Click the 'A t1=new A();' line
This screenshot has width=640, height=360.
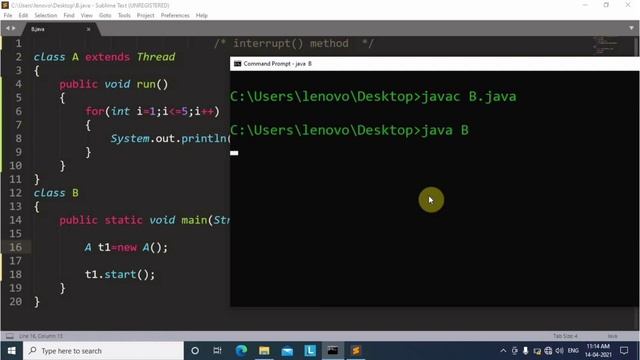[126, 247]
